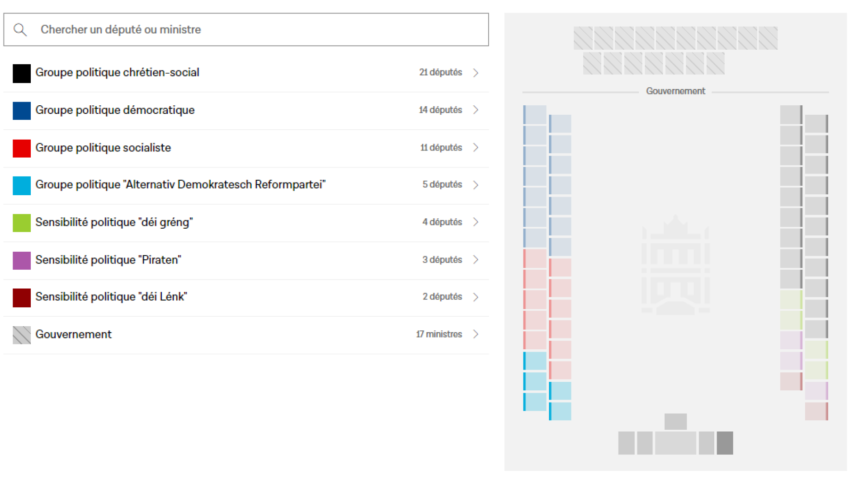868x488 pixels.
Task: Select the wide central presidium seat
Action: [x=675, y=443]
